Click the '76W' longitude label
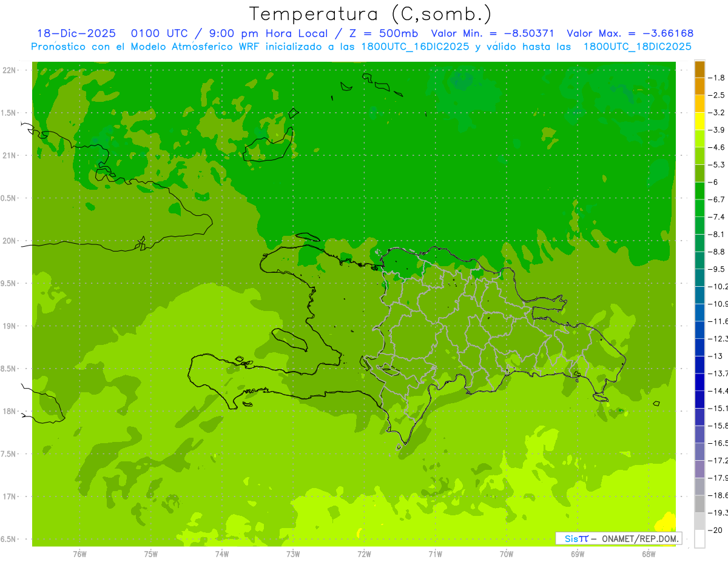 coord(79,554)
